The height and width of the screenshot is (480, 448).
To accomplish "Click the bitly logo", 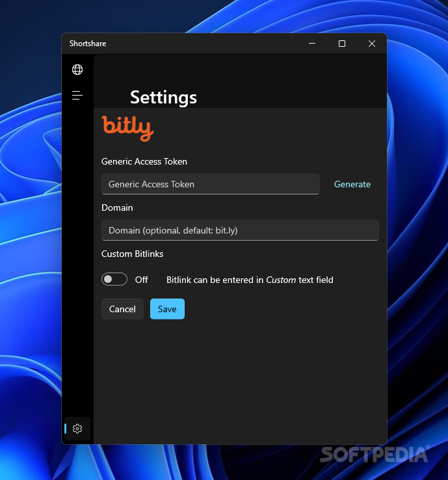I will (x=127, y=128).
